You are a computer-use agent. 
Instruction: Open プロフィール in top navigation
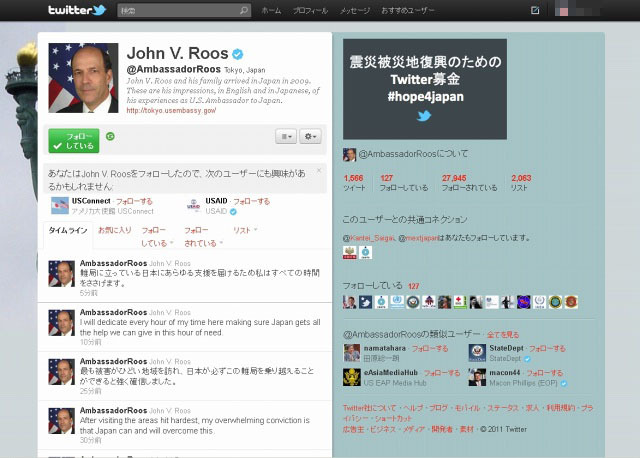point(310,11)
